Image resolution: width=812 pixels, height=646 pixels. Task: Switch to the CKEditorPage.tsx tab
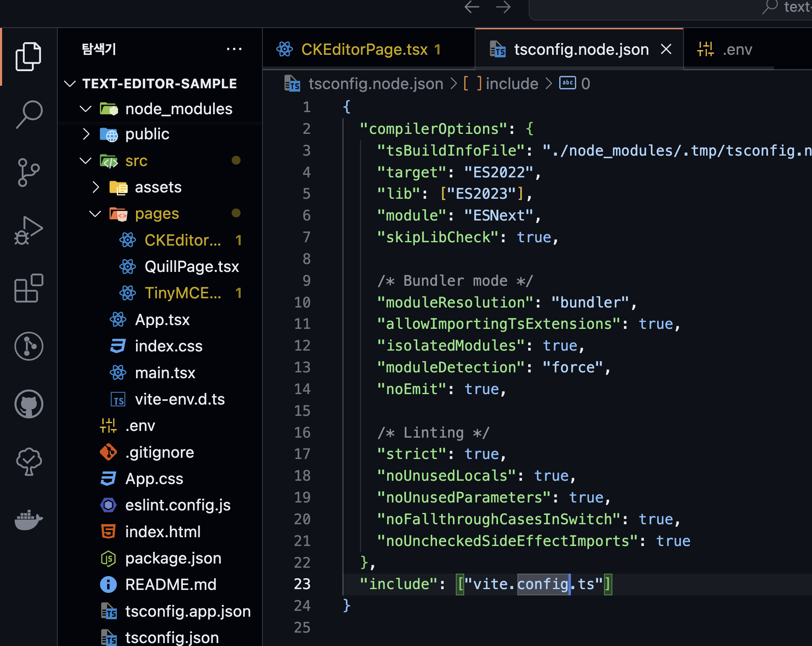(368, 49)
